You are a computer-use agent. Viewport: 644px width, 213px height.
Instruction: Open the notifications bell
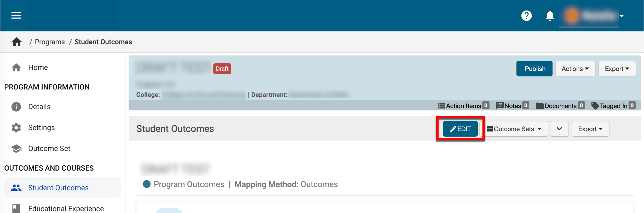point(550,16)
